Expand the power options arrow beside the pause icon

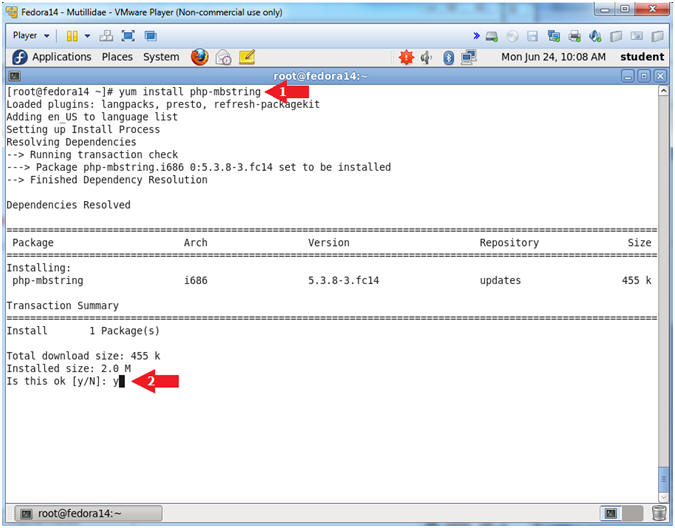click(87, 36)
